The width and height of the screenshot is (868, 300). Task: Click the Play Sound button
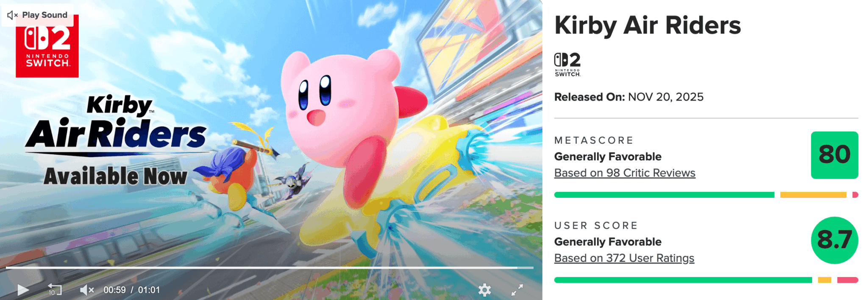pyautogui.click(x=37, y=15)
